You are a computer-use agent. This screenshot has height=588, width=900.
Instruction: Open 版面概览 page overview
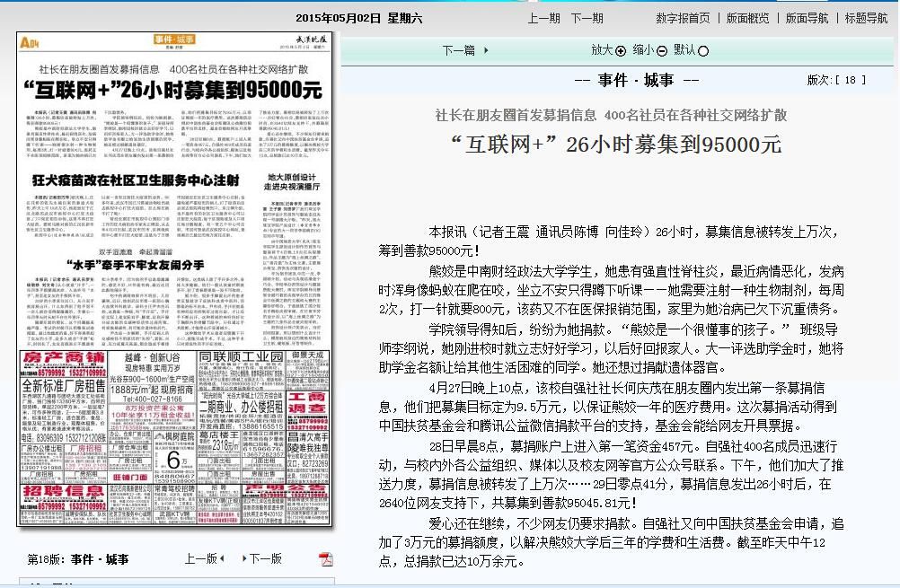tap(747, 18)
